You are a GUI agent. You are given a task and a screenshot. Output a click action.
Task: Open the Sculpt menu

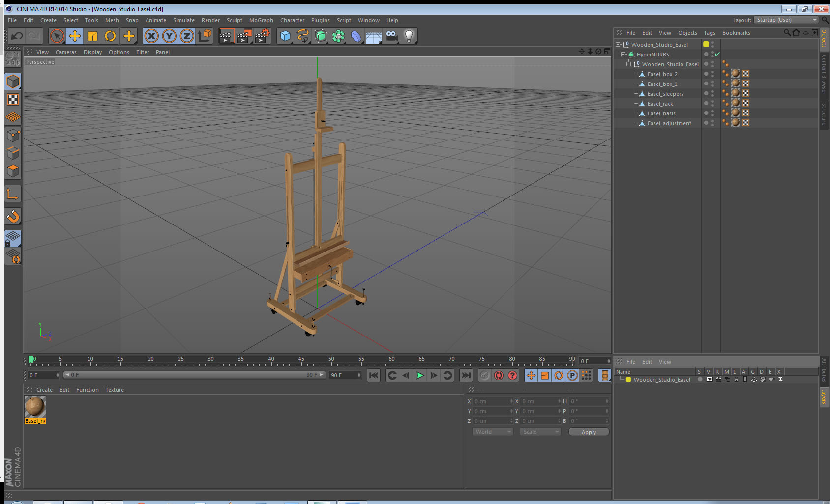235,20
